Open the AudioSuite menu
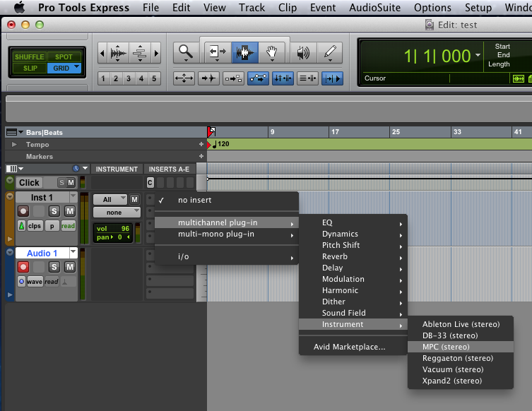Image resolution: width=532 pixels, height=411 pixels. (x=384, y=8)
